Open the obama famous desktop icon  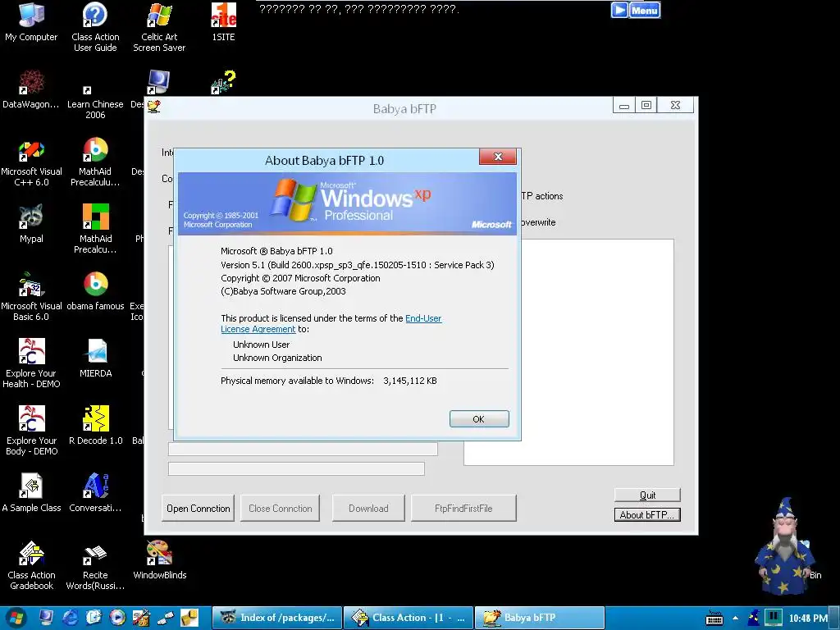(x=95, y=291)
